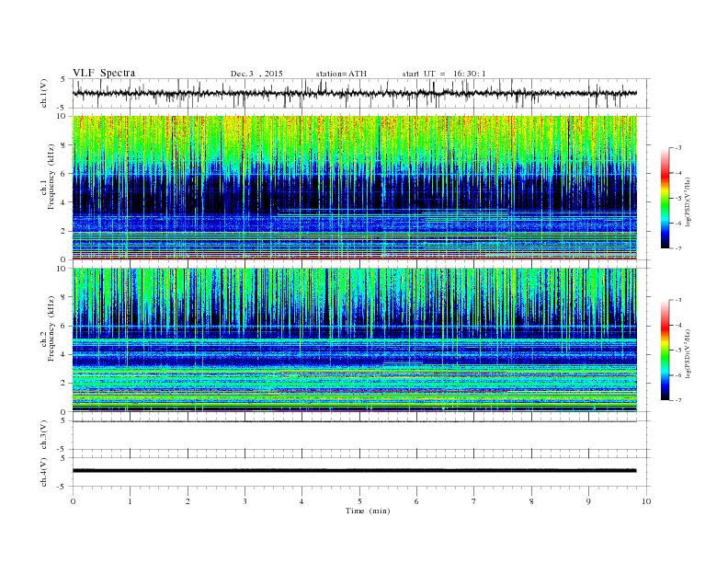Click the 'station=ATH' label

341,74
